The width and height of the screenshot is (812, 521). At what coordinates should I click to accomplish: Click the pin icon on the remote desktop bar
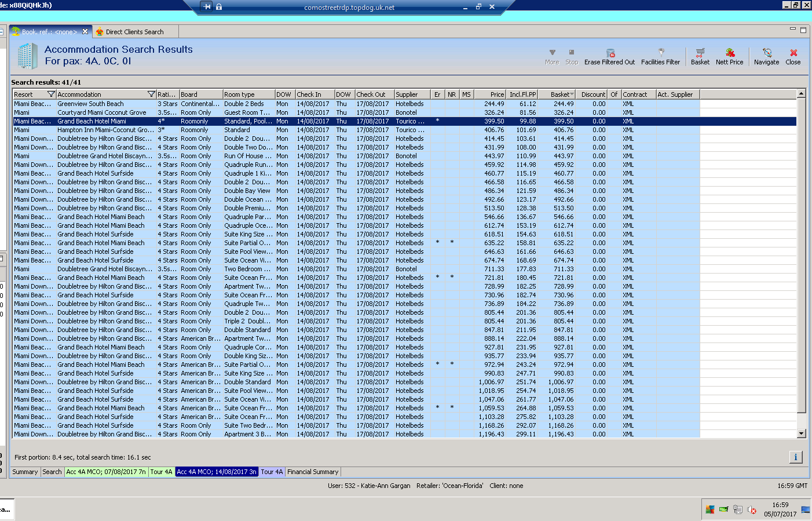207,7
